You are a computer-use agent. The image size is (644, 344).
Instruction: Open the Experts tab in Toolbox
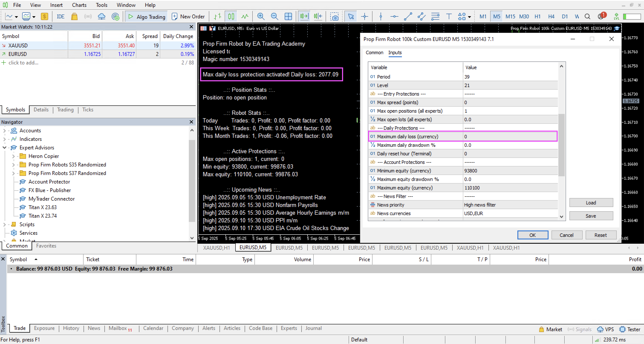(289, 328)
